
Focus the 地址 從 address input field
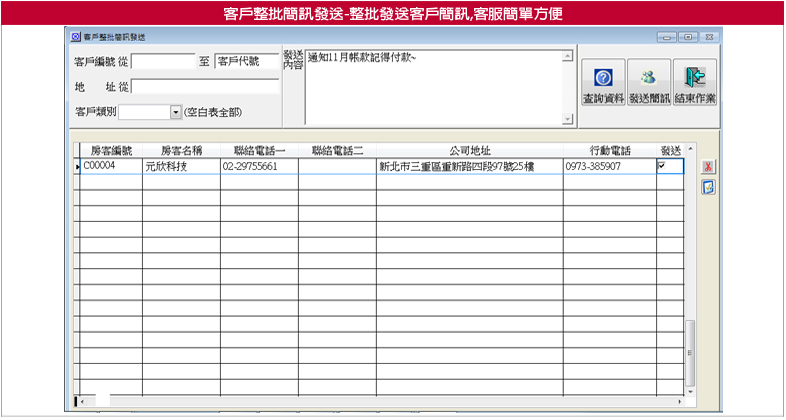[205, 87]
